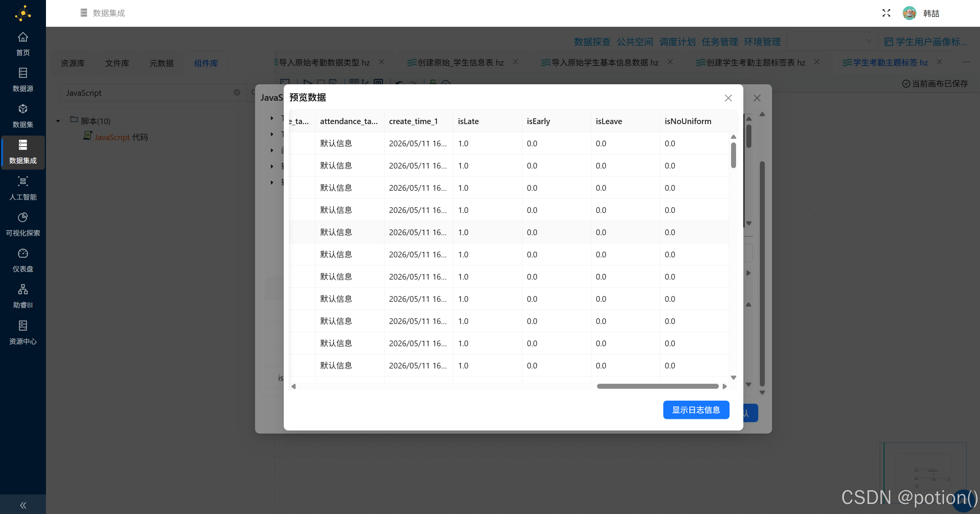
Task: Click the table's scroll-right arrow
Action: tap(725, 386)
